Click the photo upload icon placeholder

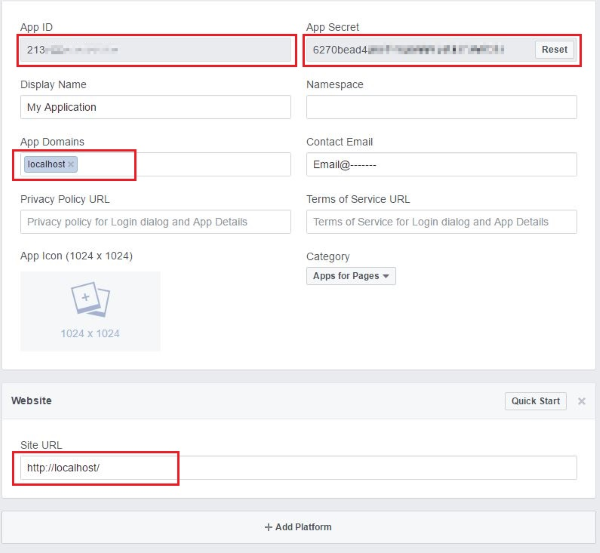90,300
